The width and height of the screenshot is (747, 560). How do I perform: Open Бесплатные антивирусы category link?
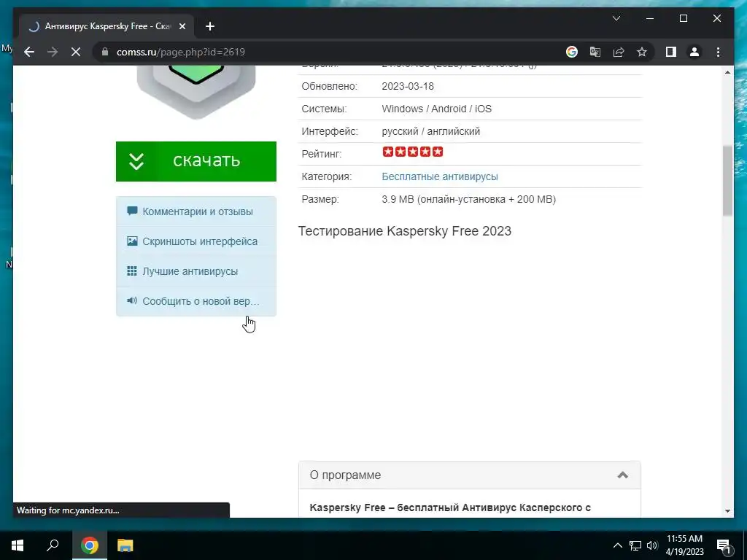440,176
